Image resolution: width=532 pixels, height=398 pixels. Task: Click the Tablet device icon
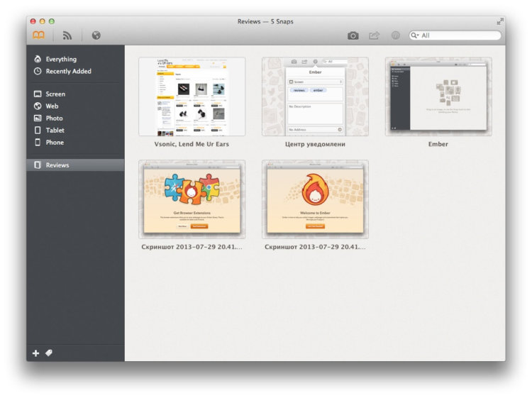(x=38, y=131)
